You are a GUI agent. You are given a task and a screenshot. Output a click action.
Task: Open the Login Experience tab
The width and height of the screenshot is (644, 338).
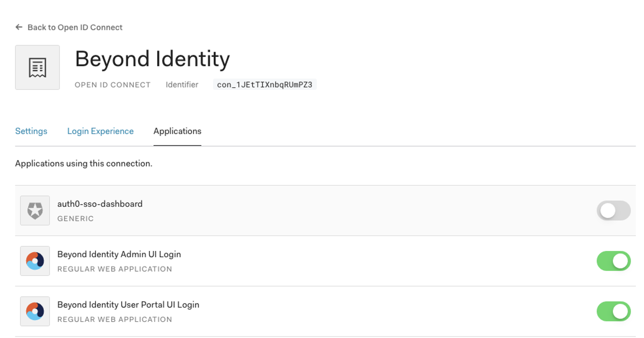tap(100, 131)
